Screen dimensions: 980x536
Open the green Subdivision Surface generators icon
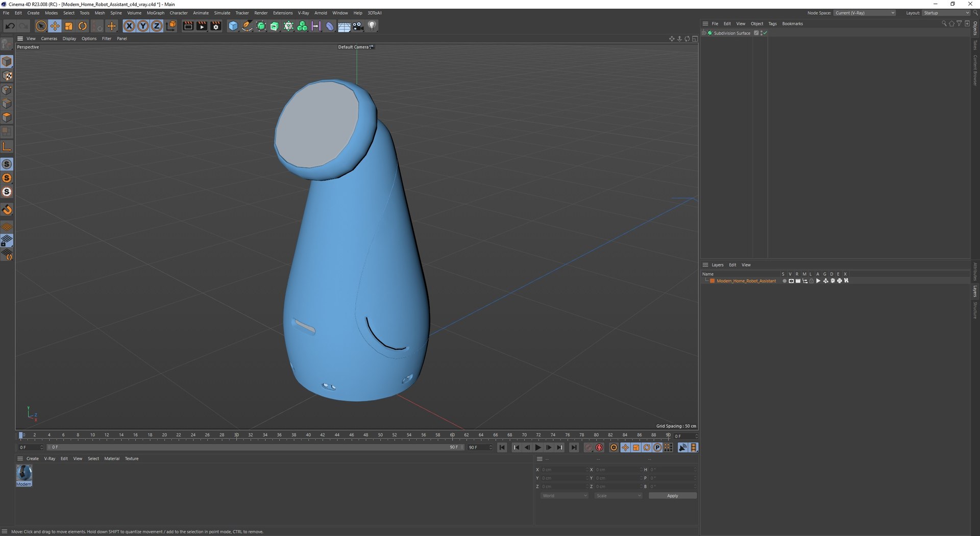point(261,26)
